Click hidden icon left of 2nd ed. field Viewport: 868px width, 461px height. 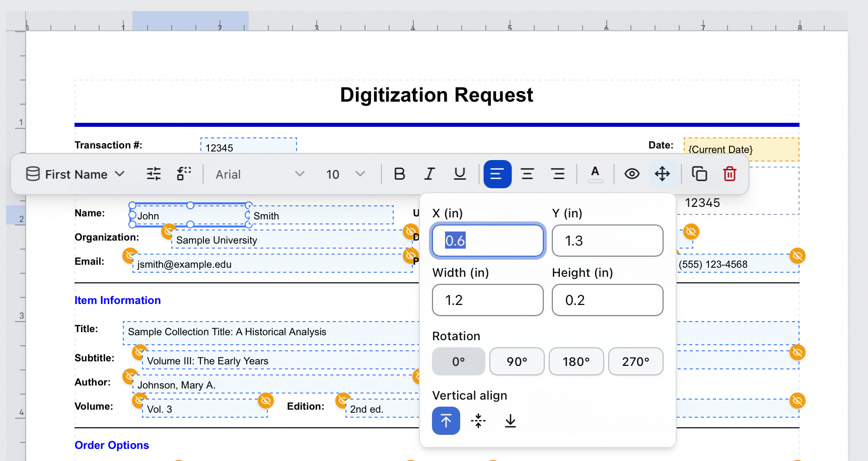tap(343, 401)
